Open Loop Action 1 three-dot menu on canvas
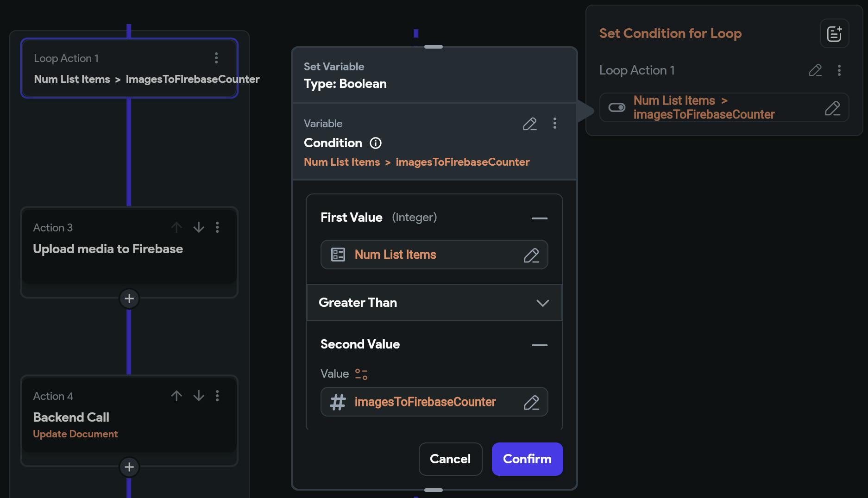The width and height of the screenshot is (868, 498). click(216, 58)
